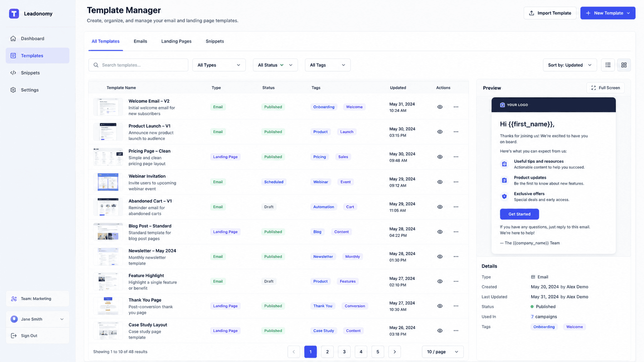Open more actions for Newsletter – May 2024

point(456,257)
